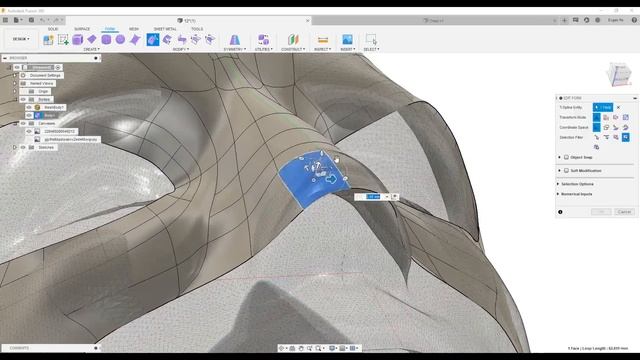
Task: Expand the Named Views node
Action: tap(15, 83)
